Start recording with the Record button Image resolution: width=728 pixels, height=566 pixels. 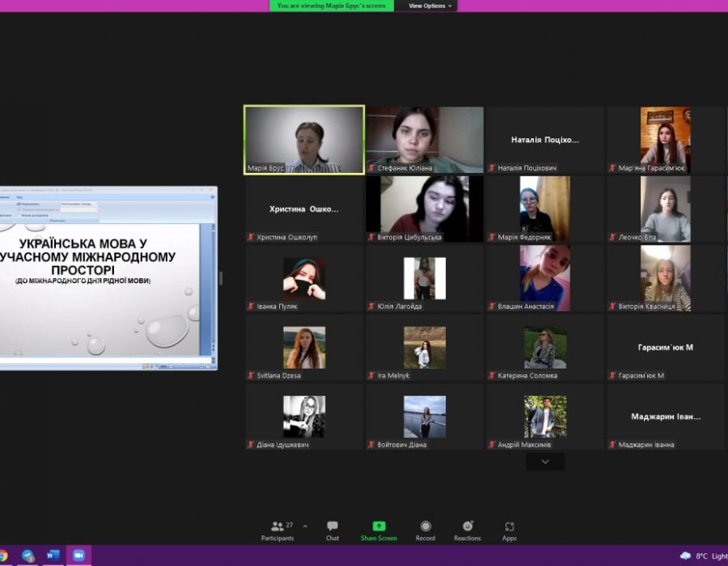tap(425, 530)
